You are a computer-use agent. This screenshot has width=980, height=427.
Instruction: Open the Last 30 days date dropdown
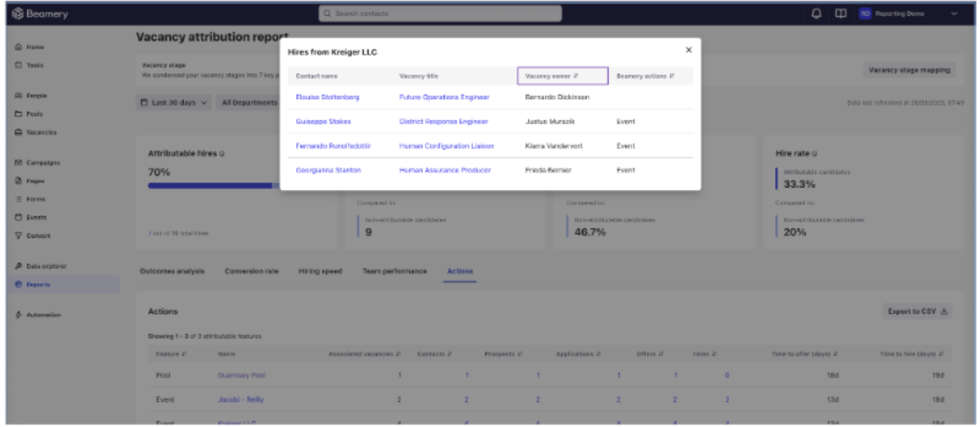pyautogui.click(x=173, y=103)
